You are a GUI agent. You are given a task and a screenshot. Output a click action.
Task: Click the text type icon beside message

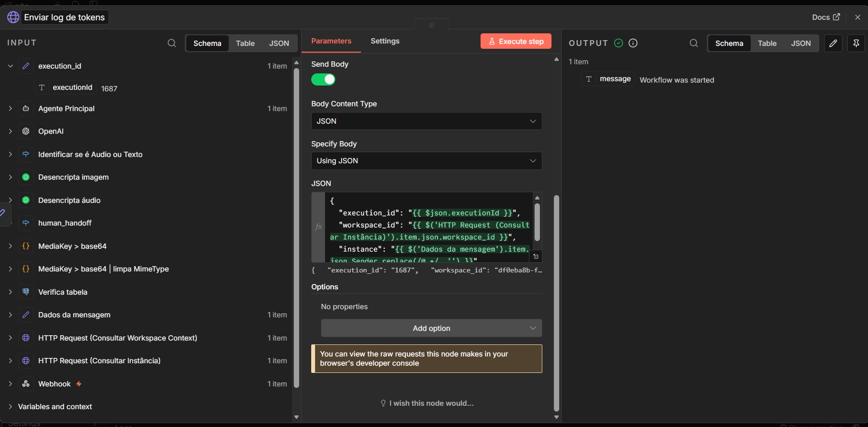(x=589, y=79)
